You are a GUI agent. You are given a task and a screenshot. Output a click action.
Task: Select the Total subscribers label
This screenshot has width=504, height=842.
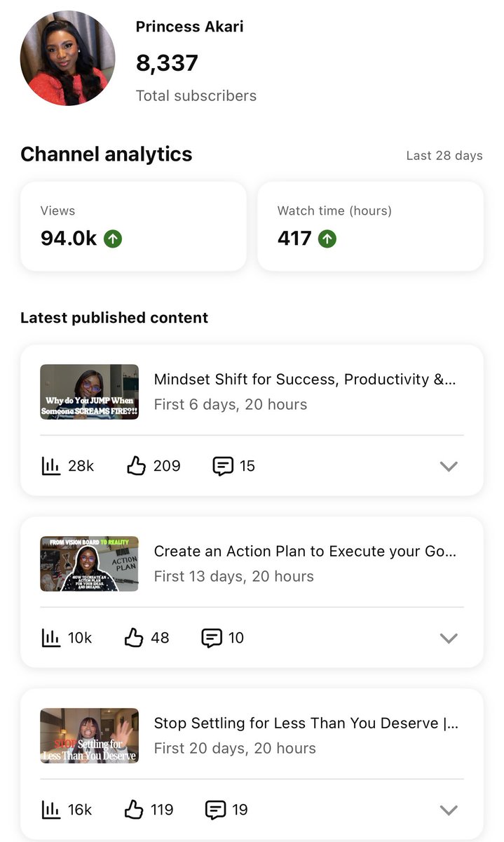pos(196,95)
